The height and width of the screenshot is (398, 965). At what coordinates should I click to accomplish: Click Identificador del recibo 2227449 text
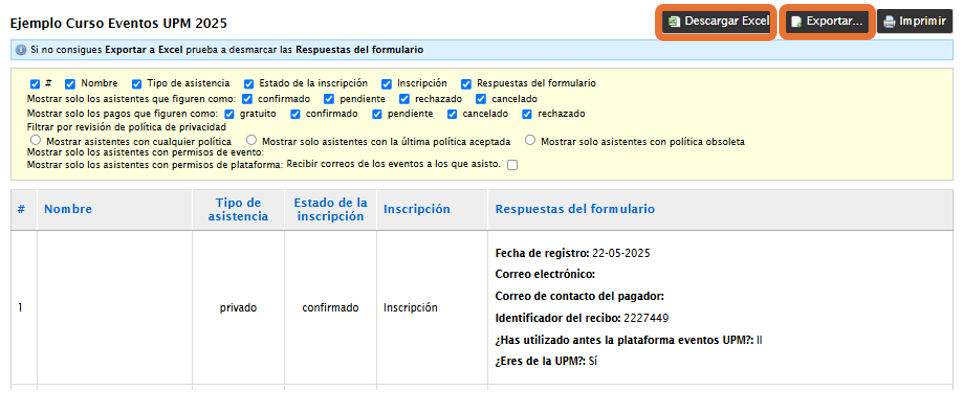[x=582, y=318]
